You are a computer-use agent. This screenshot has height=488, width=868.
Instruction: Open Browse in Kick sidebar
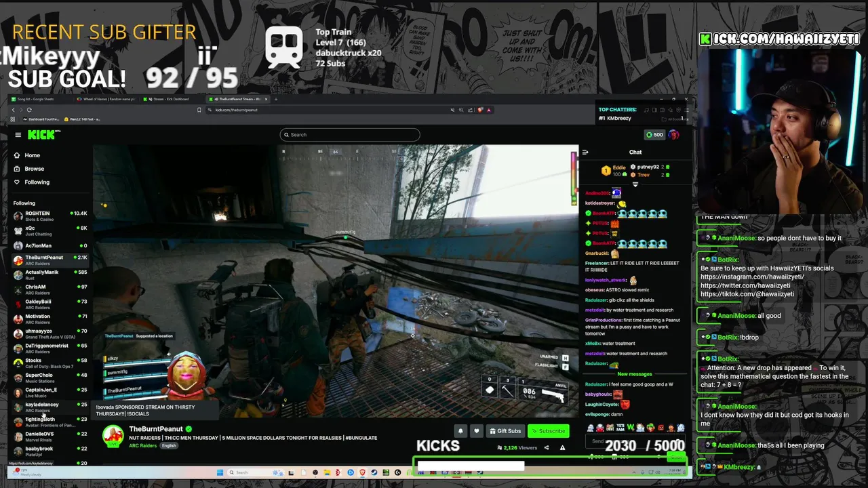(51, 169)
